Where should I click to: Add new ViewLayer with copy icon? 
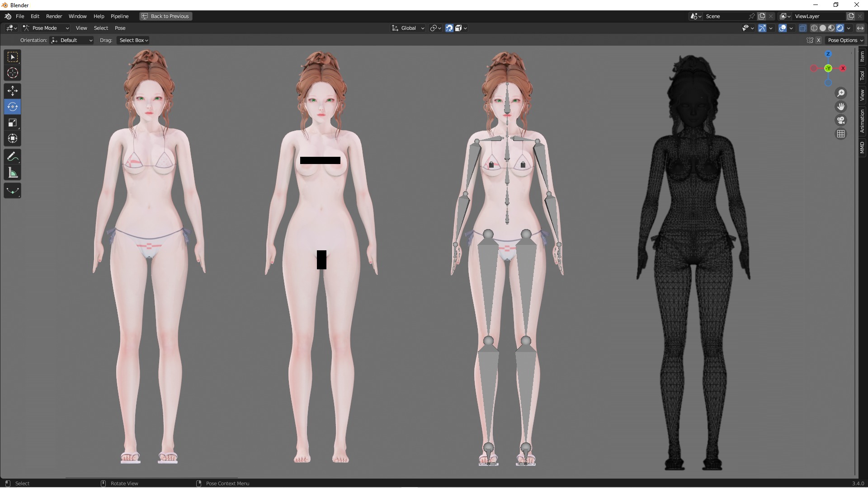pos(850,16)
